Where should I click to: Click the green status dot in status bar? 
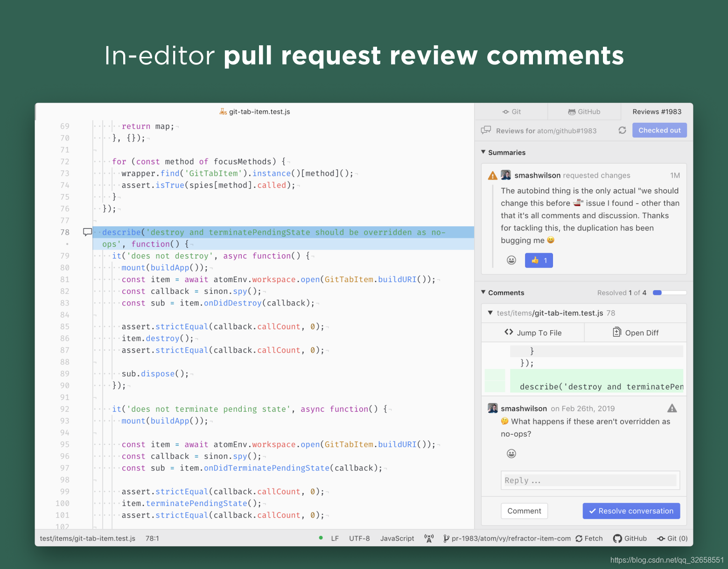[321, 538]
